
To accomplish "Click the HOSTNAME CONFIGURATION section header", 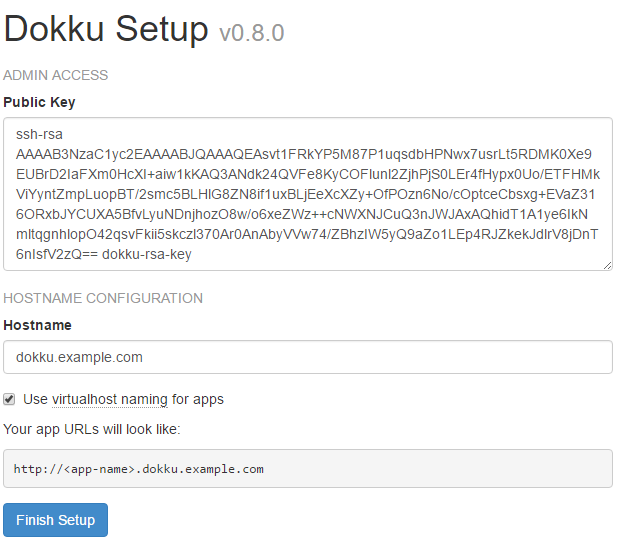I will [x=103, y=298].
